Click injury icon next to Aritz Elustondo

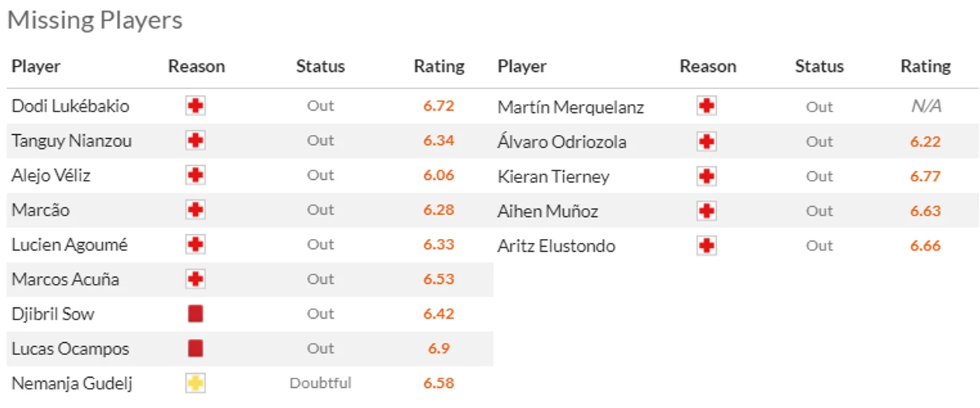pyautogui.click(x=707, y=246)
